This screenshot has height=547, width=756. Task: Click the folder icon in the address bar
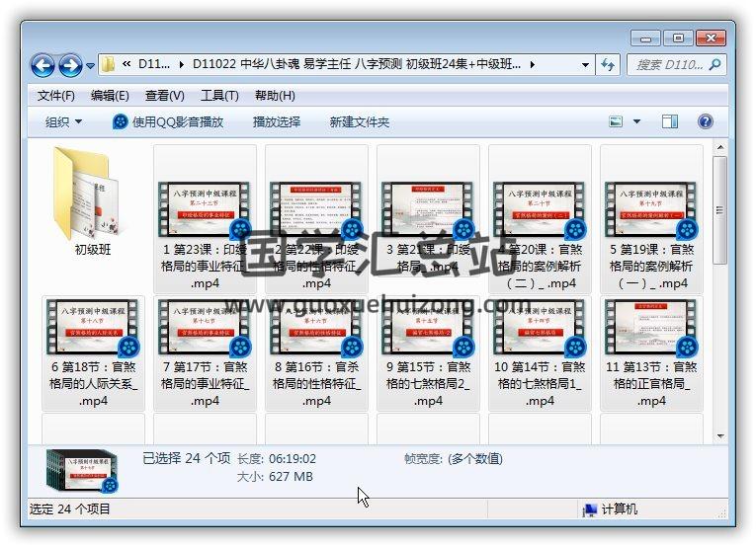point(108,64)
